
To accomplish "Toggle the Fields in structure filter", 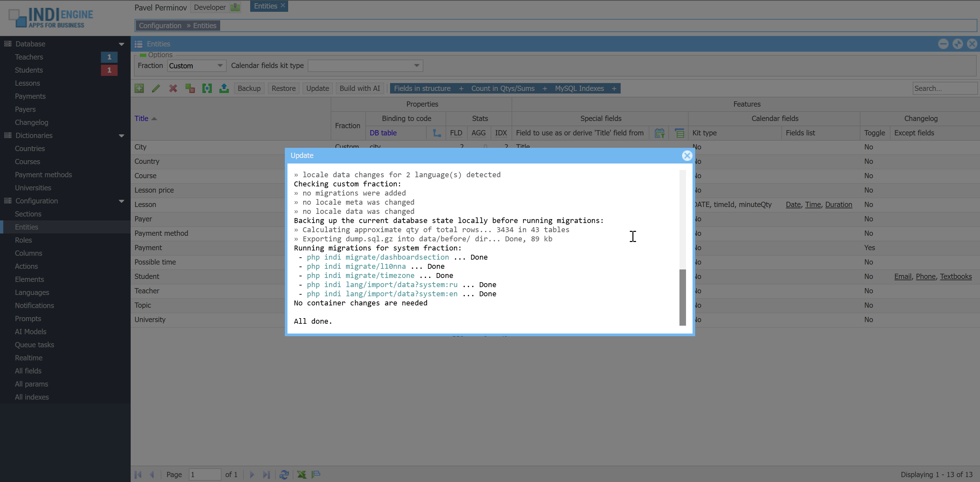I will (x=422, y=88).
